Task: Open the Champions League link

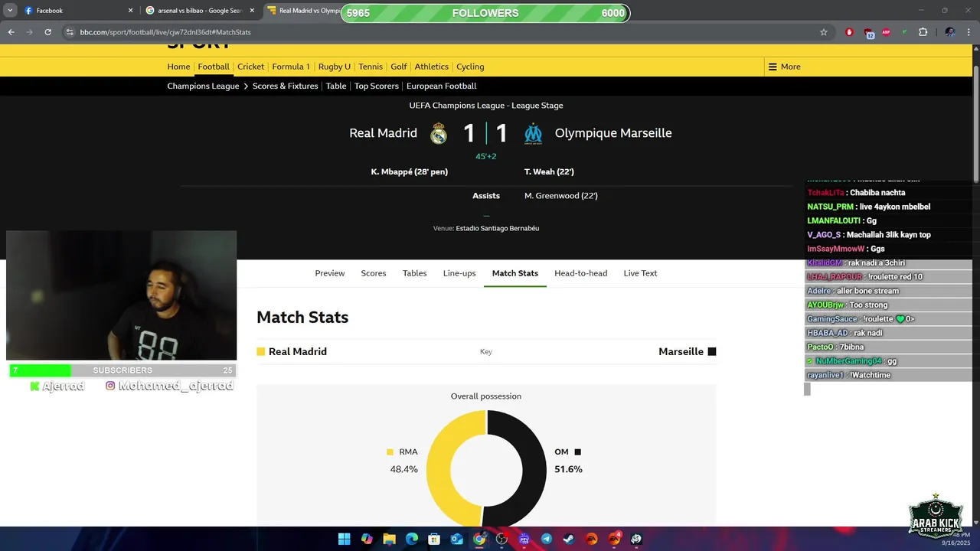Action: coord(203,86)
